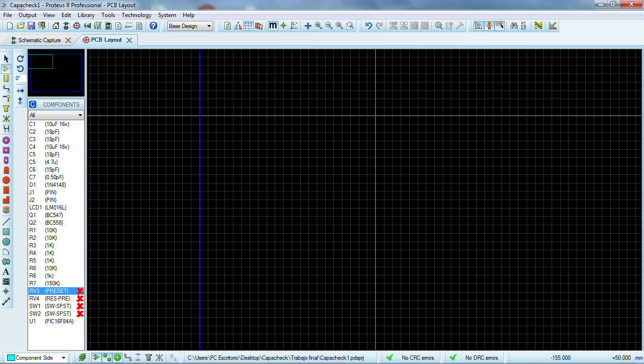Close the PCB Layout tab
644x364 pixels.
[x=129, y=40]
